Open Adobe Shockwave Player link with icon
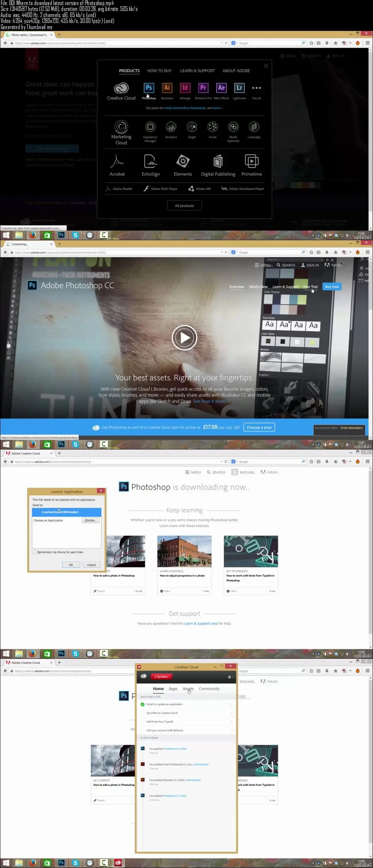This screenshot has height=868, width=373. pos(243,189)
